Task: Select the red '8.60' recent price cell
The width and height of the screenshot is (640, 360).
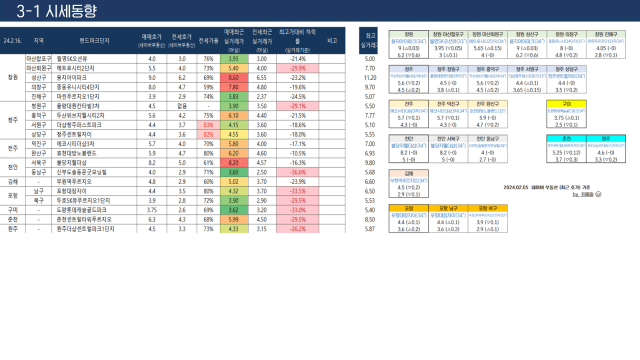Action: pos(234,78)
